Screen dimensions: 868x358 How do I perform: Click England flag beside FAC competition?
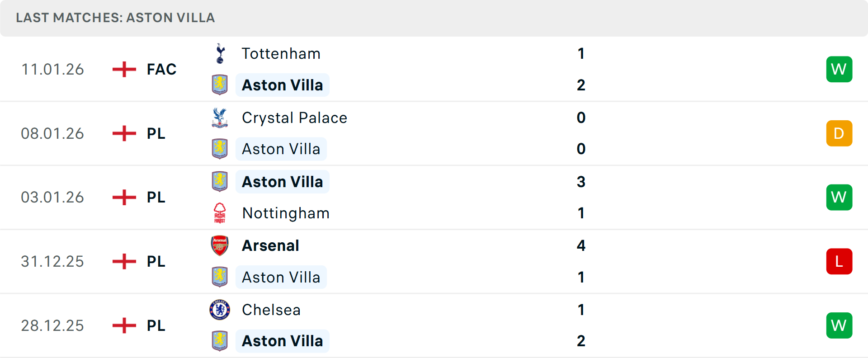(124, 69)
